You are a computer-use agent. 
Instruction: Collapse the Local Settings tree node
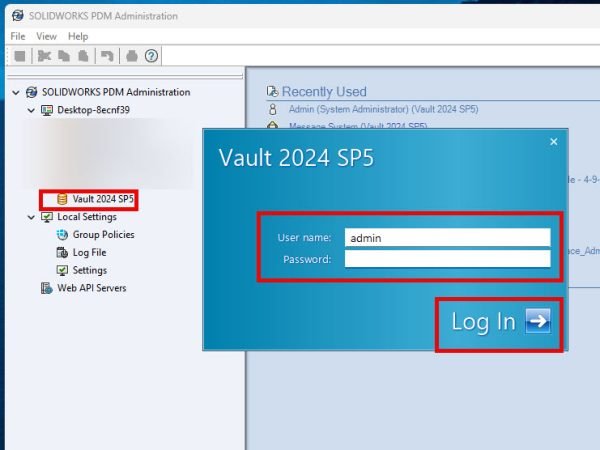pos(31,217)
